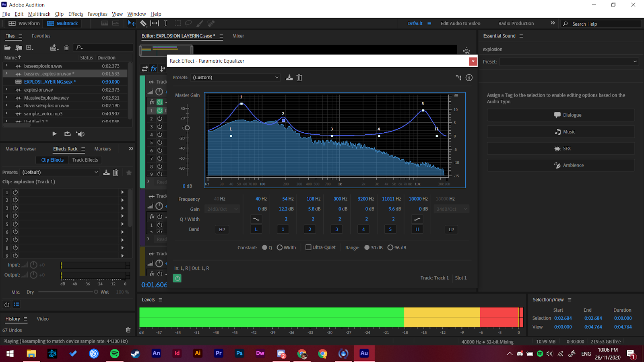The height and width of the screenshot is (362, 644).
Task: Delete Effects Rack preset trash icon
Action: coord(116,173)
